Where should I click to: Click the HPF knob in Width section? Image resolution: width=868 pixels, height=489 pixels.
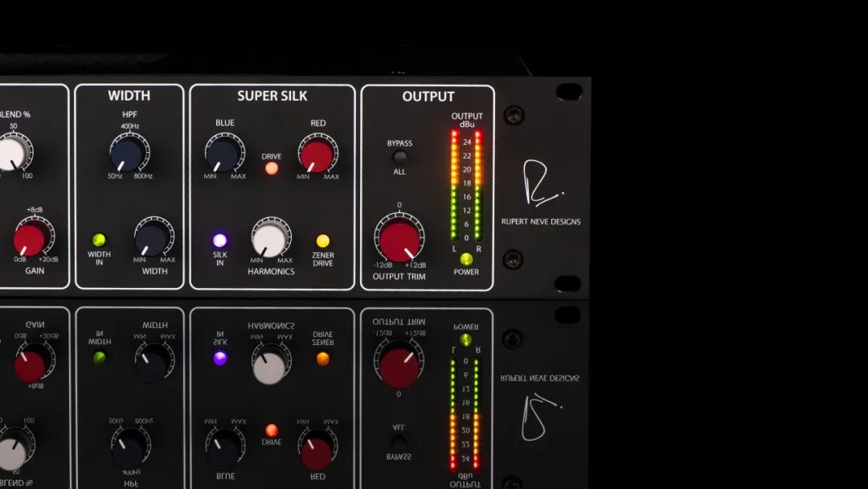tap(129, 153)
